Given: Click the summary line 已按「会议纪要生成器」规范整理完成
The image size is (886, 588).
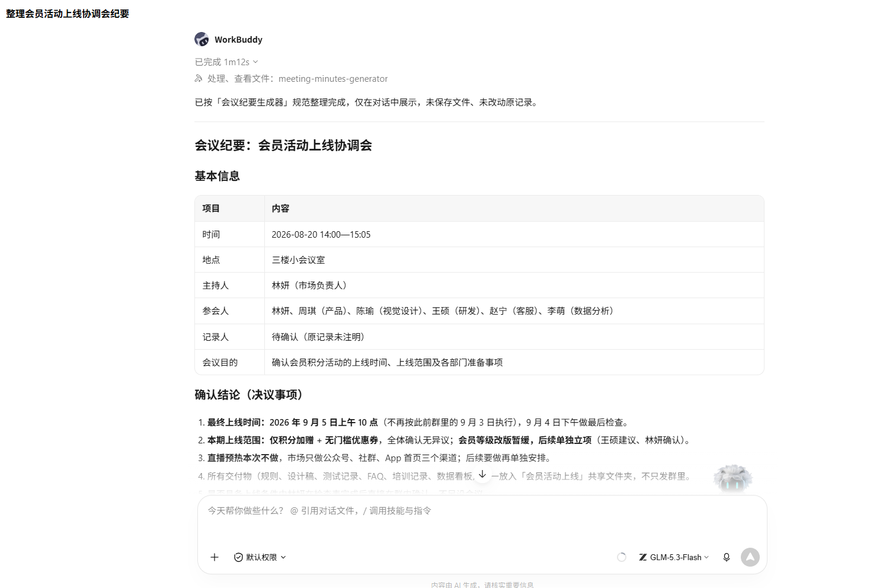Looking at the screenshot, I should (368, 103).
